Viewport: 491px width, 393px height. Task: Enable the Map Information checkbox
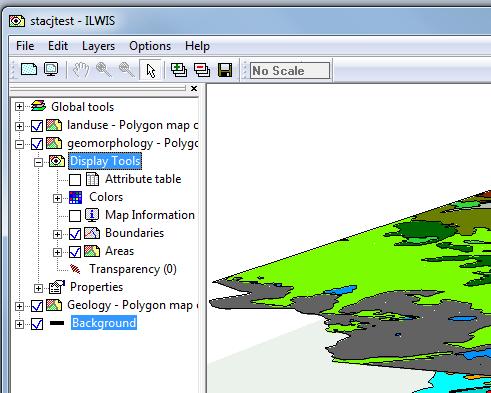coord(75,216)
